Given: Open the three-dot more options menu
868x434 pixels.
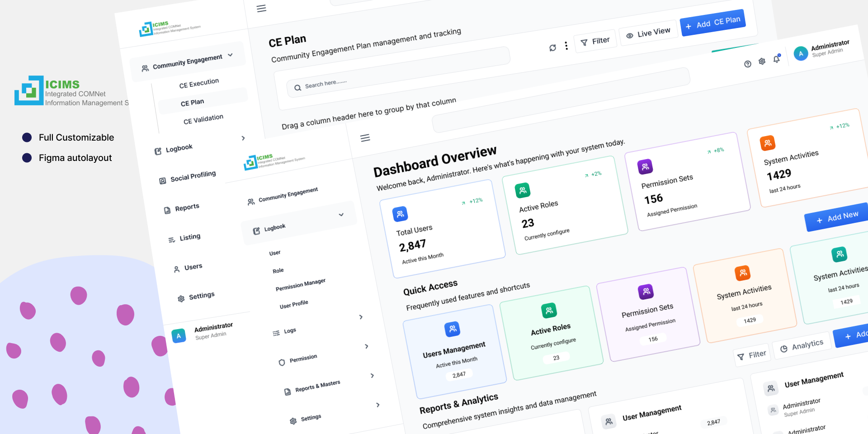Looking at the screenshot, I should (x=566, y=46).
